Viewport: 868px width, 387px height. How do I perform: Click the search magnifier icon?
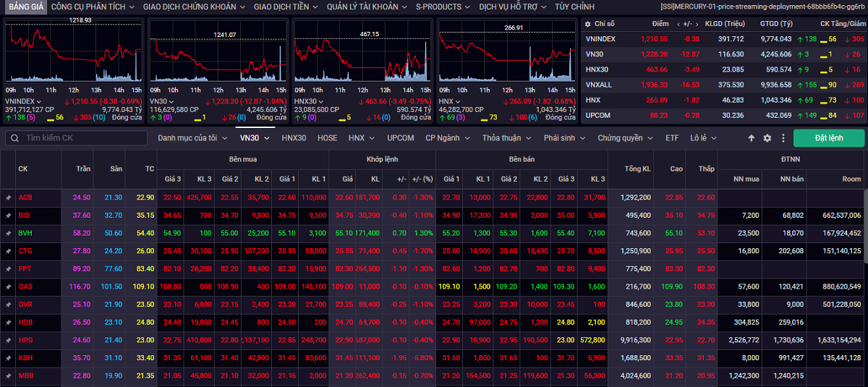(15, 138)
